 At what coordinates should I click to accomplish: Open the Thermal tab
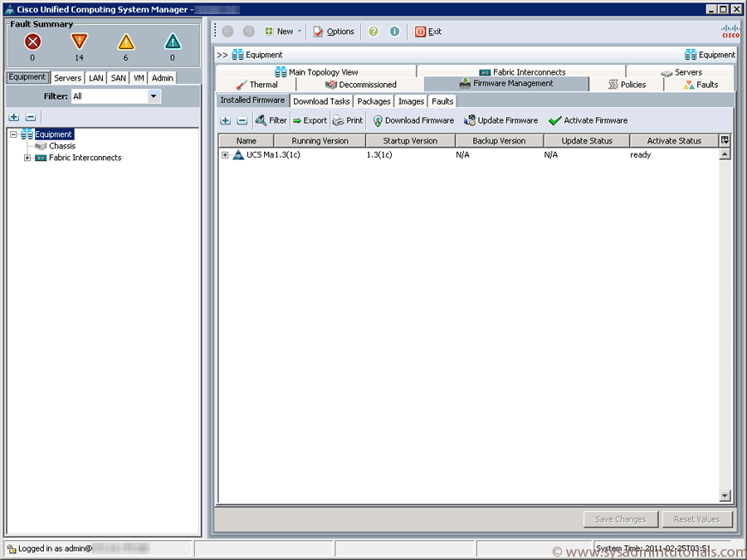click(261, 84)
